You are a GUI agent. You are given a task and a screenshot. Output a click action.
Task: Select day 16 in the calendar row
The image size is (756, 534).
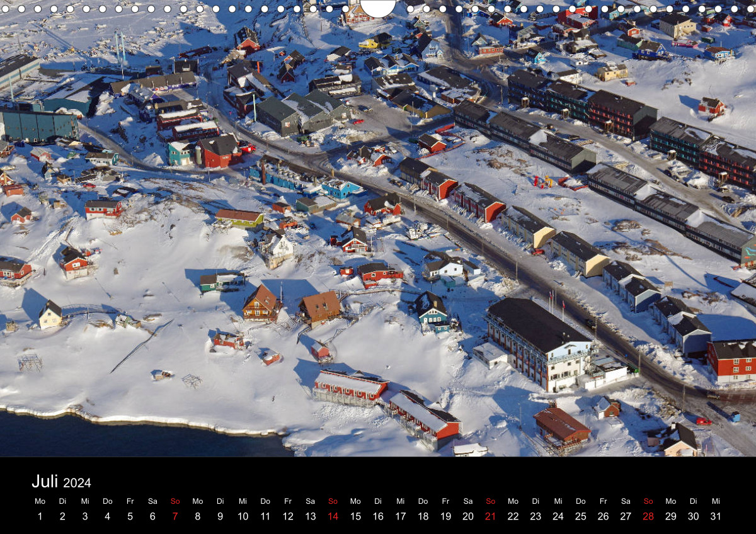tap(378, 516)
